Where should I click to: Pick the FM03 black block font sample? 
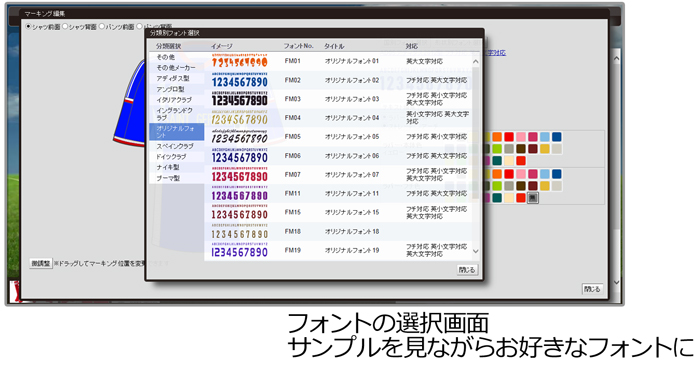239,99
